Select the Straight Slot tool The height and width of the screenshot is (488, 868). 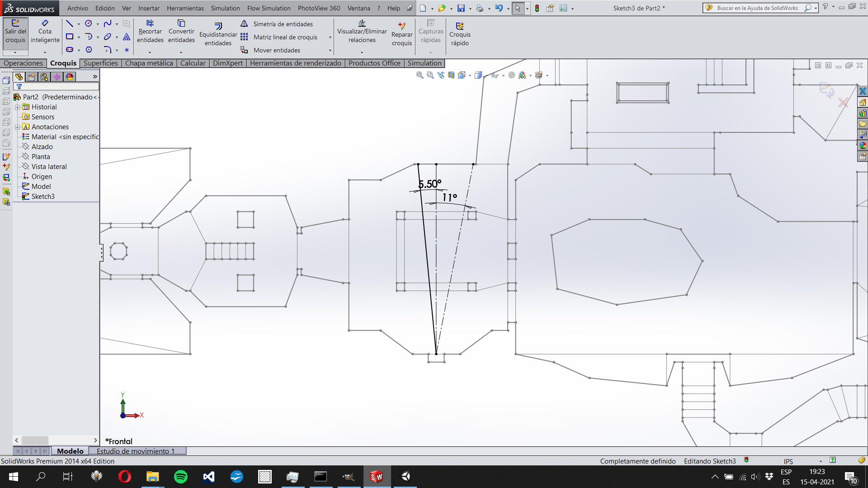coord(70,50)
